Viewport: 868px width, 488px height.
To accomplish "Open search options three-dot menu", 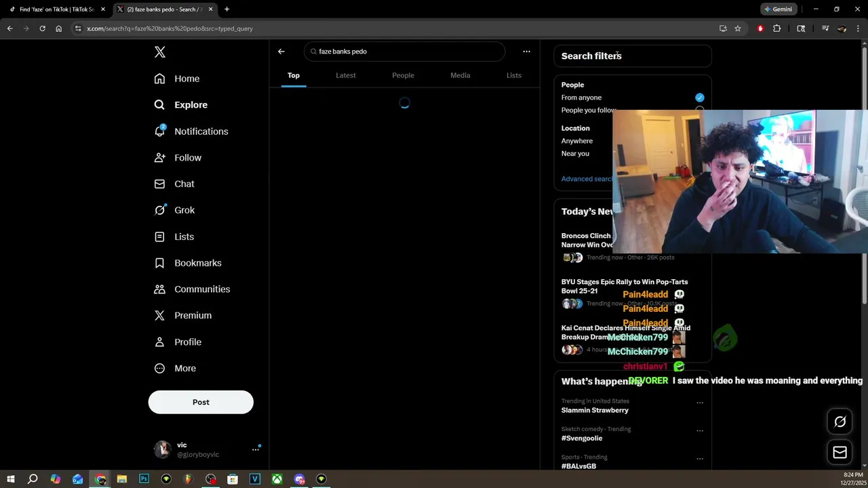I will coord(526,52).
